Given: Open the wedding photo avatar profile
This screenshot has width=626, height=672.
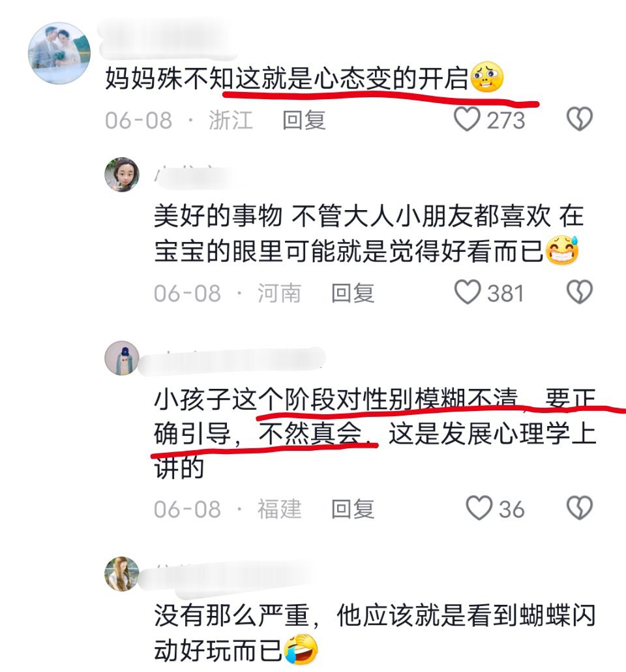Looking at the screenshot, I should 59,53.
